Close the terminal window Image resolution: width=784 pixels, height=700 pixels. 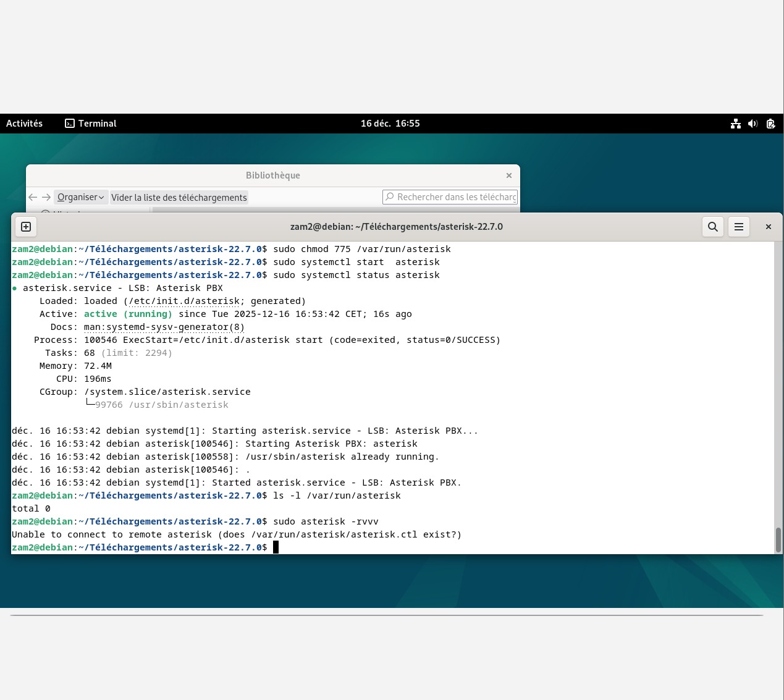tap(768, 227)
